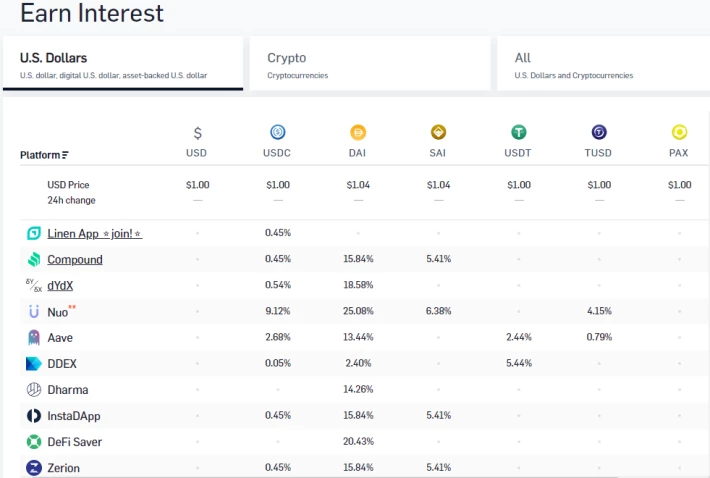Click dYdX USDC rate 0.54%
710x478 pixels.
pyautogui.click(x=278, y=285)
